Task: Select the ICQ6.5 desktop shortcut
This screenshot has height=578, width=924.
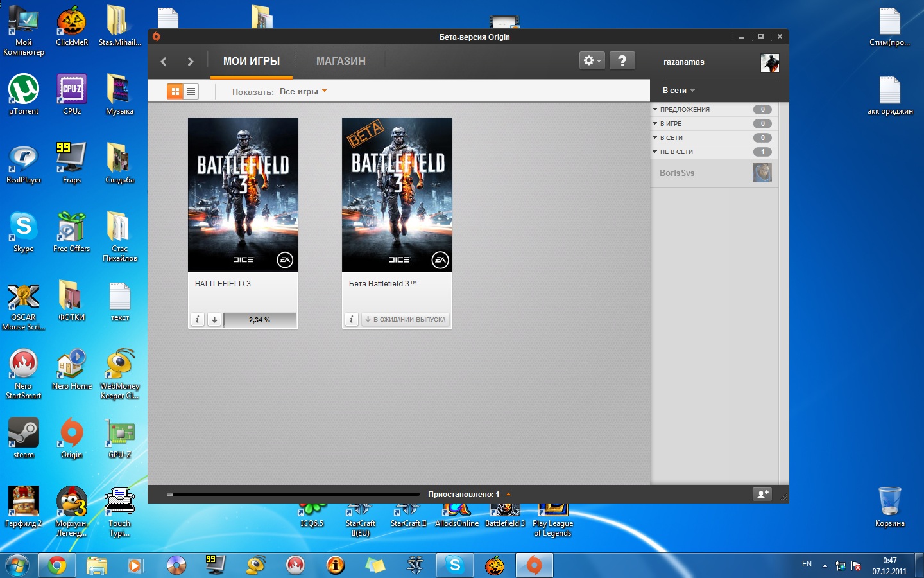Action: (x=312, y=516)
